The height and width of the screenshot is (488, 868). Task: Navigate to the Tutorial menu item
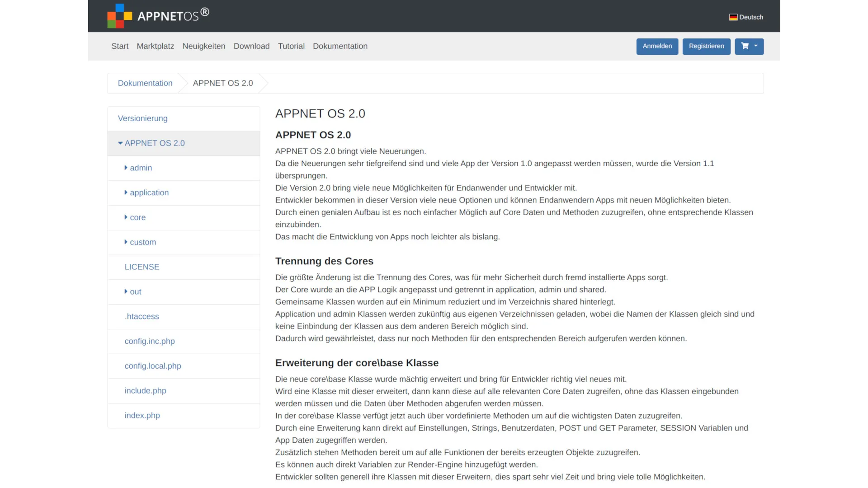pos(291,46)
